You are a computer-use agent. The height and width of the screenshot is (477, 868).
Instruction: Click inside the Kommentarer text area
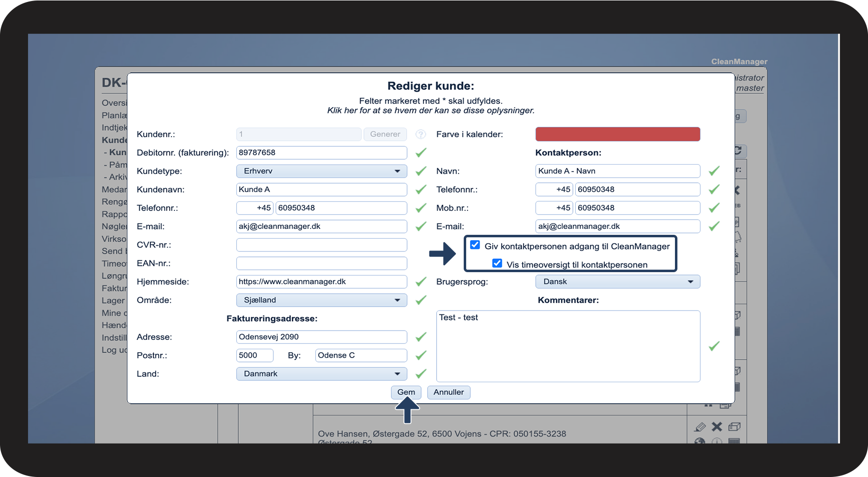tap(568, 346)
